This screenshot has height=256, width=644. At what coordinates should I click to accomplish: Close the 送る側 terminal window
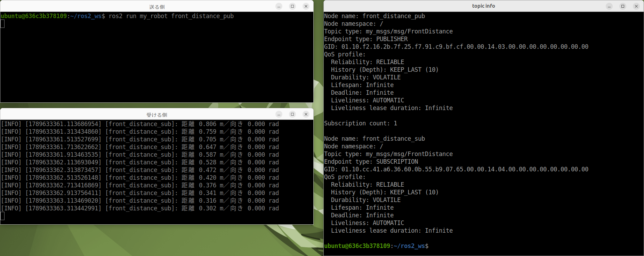tap(306, 6)
